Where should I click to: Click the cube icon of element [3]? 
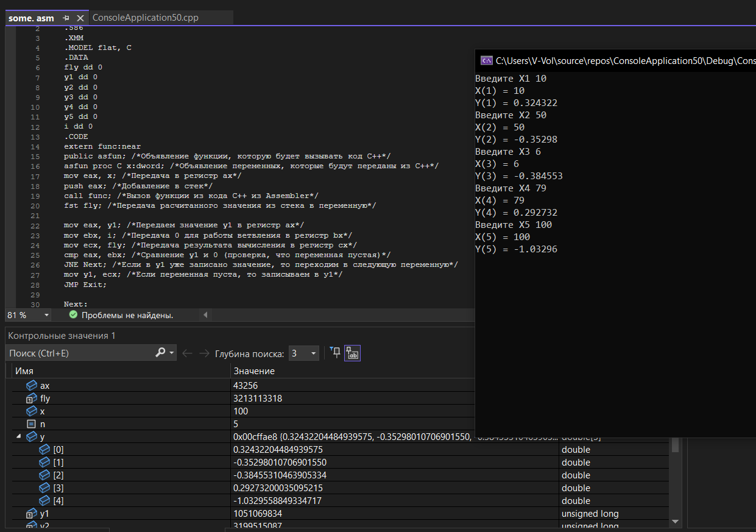(44, 488)
